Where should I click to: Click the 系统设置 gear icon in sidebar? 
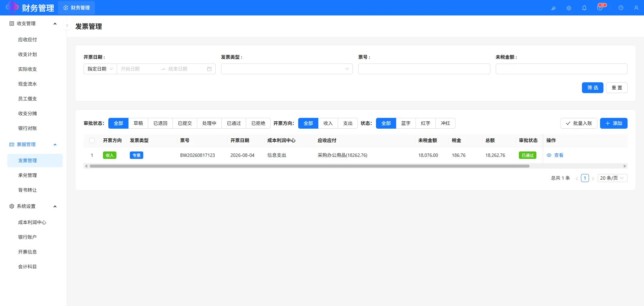tap(12, 206)
